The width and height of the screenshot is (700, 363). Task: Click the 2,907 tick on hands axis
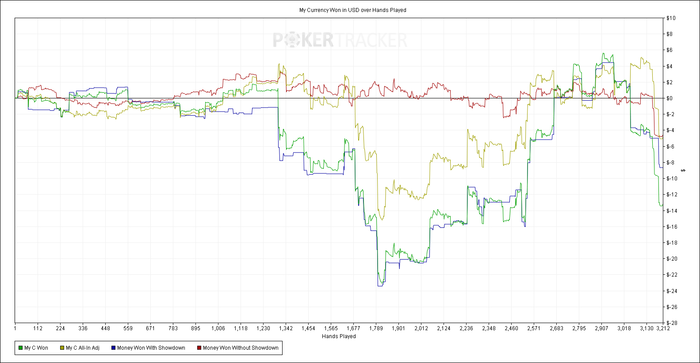602,329
